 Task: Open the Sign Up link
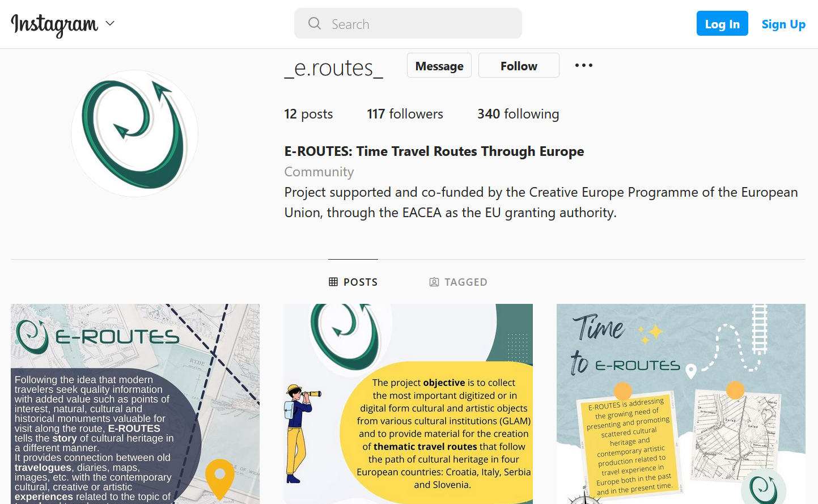click(783, 24)
